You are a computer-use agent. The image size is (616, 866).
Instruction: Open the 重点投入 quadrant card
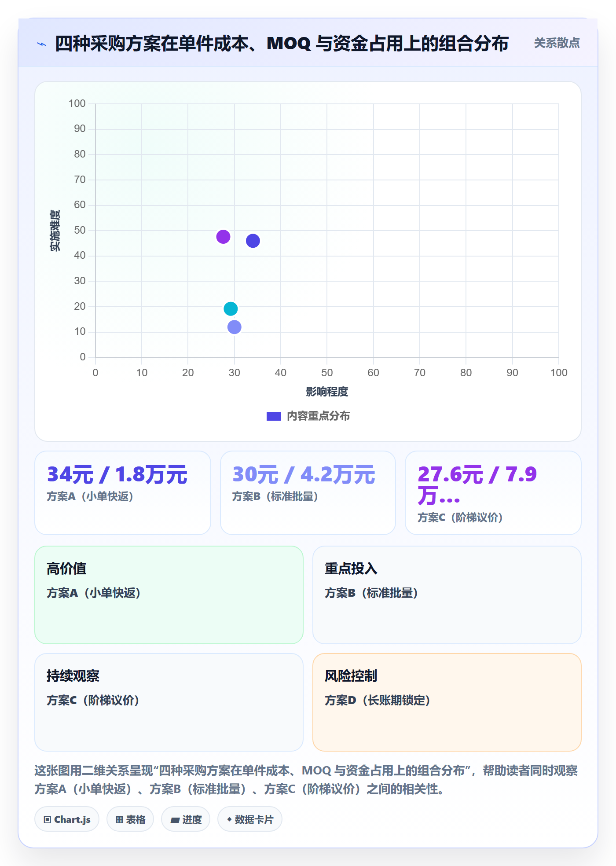coord(447,595)
